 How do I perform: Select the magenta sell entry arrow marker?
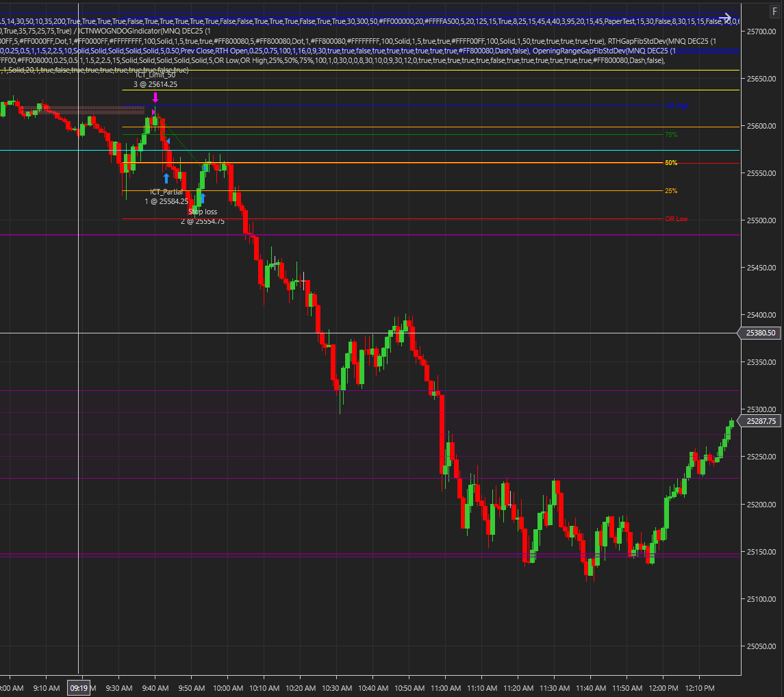[x=155, y=97]
